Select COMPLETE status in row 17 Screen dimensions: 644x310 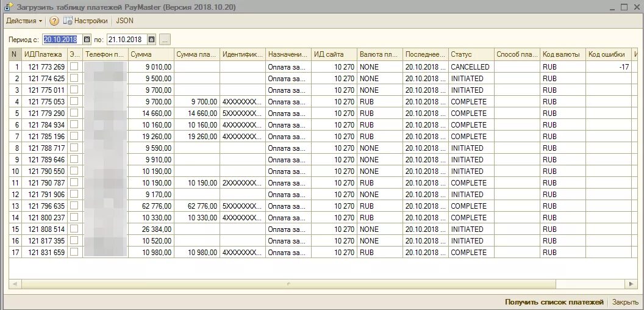pos(471,253)
